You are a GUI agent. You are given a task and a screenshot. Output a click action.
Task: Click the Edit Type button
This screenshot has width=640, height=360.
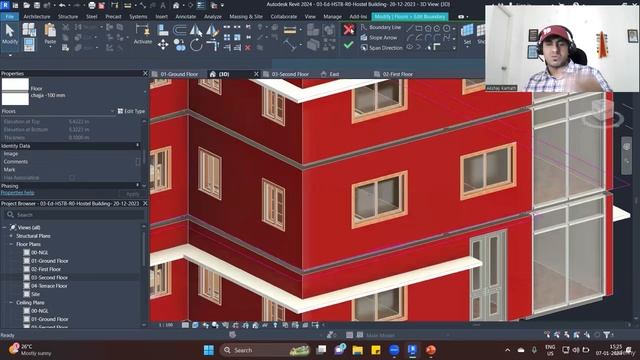click(x=131, y=111)
